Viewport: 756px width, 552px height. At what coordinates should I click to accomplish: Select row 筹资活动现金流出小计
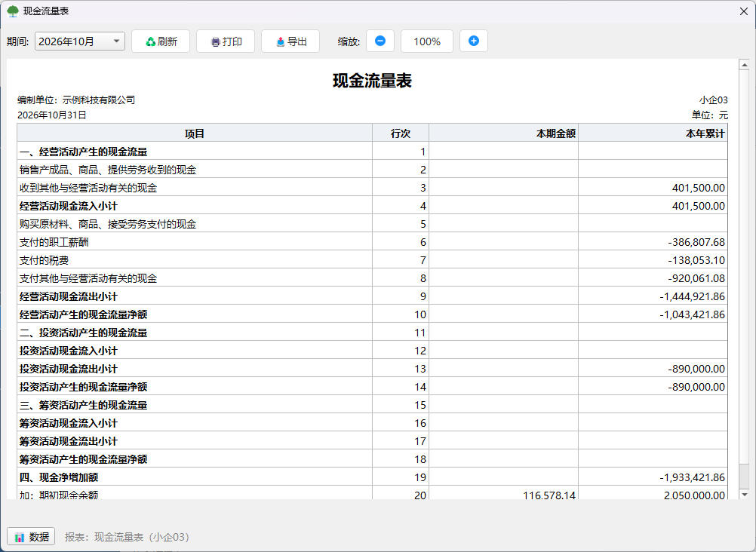point(372,440)
